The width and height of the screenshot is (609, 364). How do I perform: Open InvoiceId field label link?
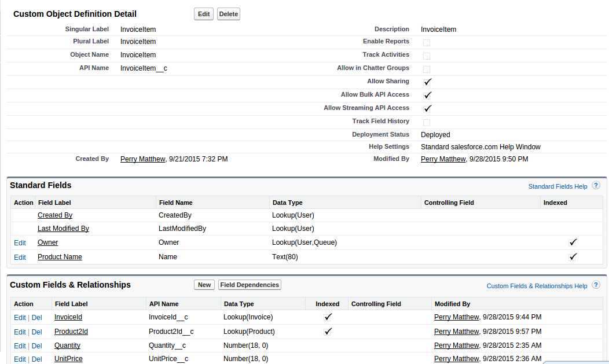pyautogui.click(x=68, y=317)
